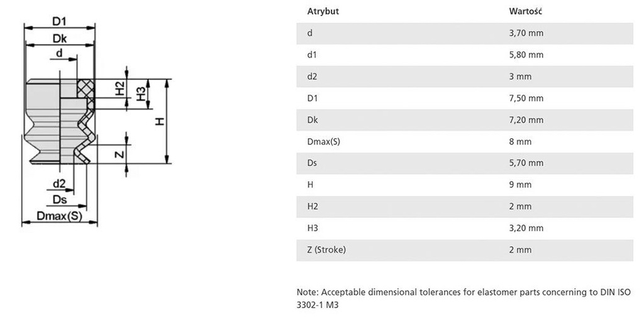Click the Atrybut column header
This screenshot has width=644, height=318.
coord(323,11)
